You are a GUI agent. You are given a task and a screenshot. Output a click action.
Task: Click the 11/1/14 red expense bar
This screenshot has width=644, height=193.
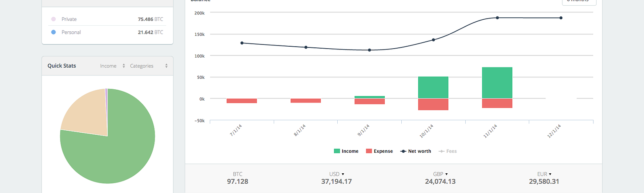coord(497,103)
